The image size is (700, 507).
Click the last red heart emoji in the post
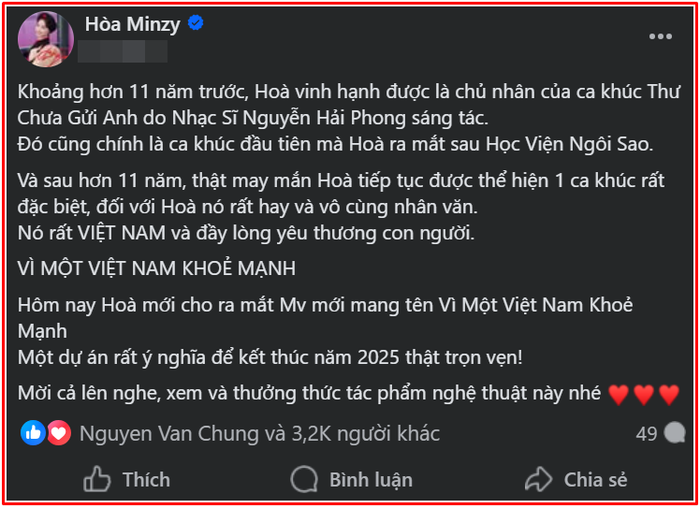click(669, 394)
